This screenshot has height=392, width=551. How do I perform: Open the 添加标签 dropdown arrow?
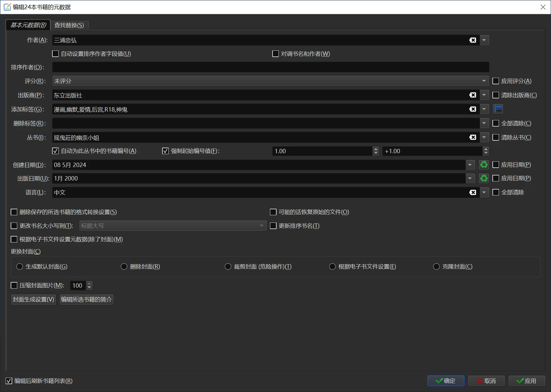[x=484, y=109]
